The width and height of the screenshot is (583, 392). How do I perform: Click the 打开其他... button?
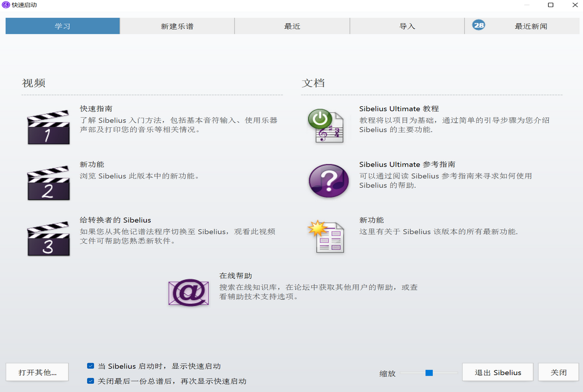coord(37,372)
